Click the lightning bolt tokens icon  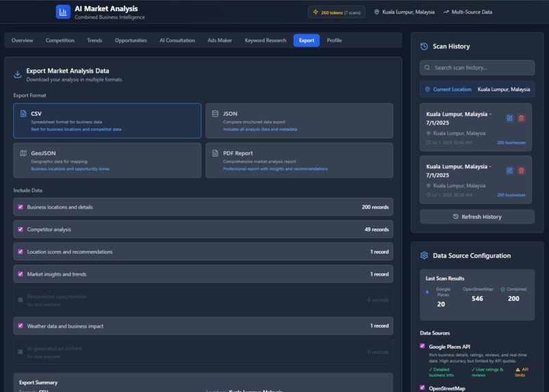(x=316, y=12)
